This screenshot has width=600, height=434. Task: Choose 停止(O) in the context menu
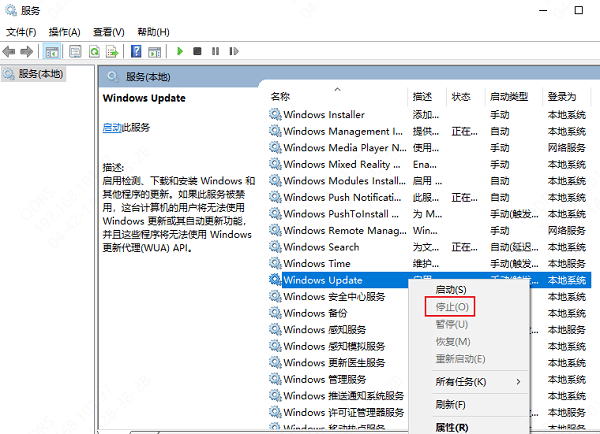pyautogui.click(x=453, y=306)
